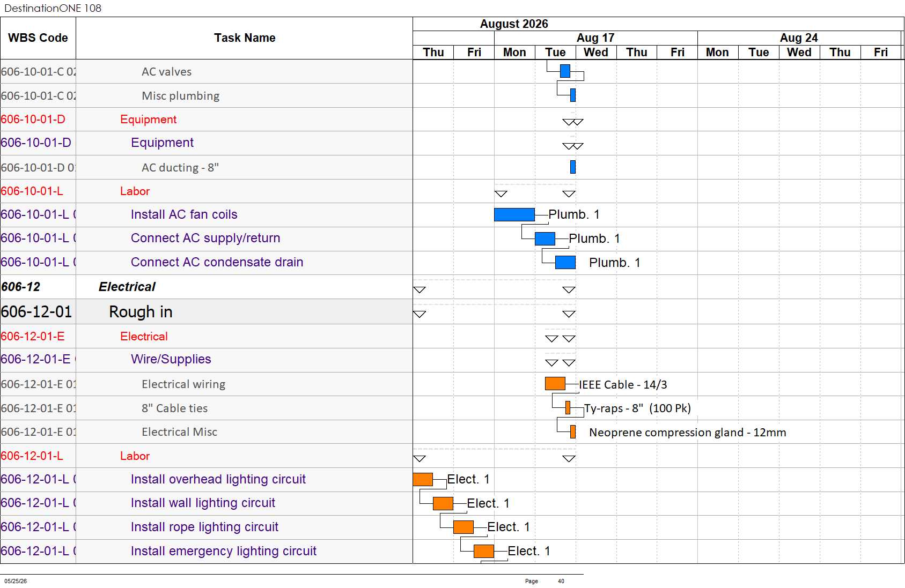
Task: Click the Neoprene compression gland resource label
Action: [x=687, y=433]
